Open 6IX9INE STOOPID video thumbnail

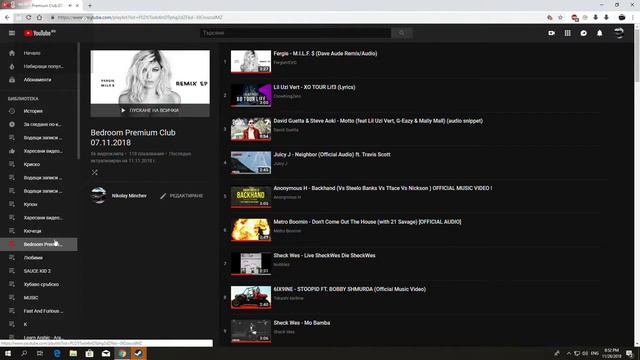pyautogui.click(x=251, y=297)
